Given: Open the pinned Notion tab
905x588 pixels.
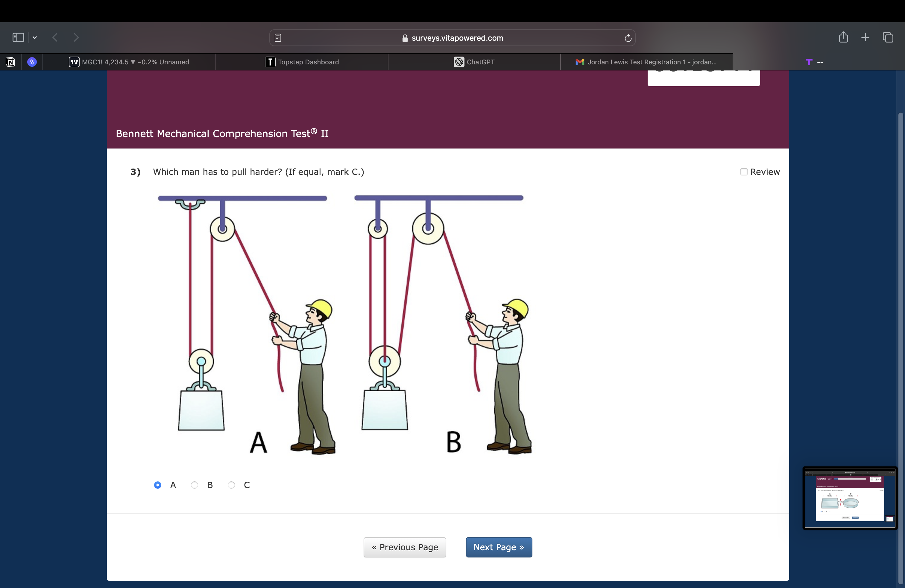Looking at the screenshot, I should click(x=10, y=62).
